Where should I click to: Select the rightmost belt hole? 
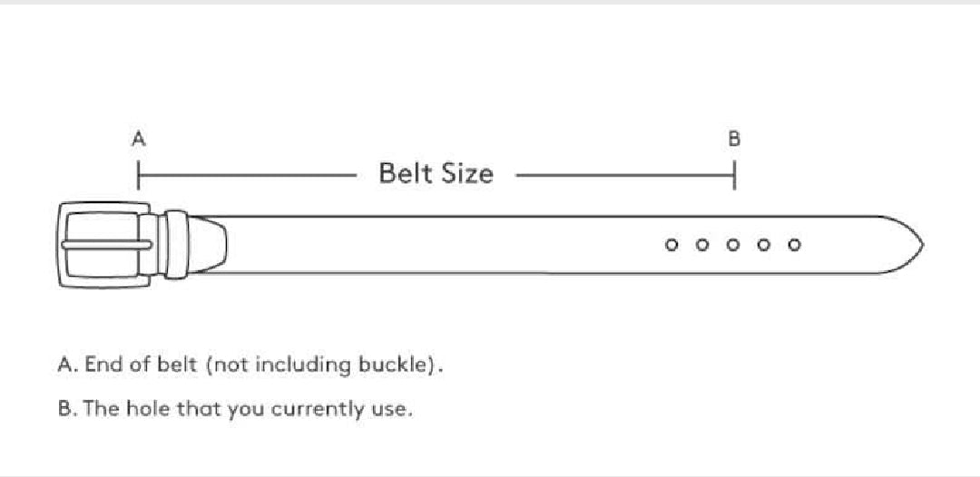pyautogui.click(x=795, y=245)
